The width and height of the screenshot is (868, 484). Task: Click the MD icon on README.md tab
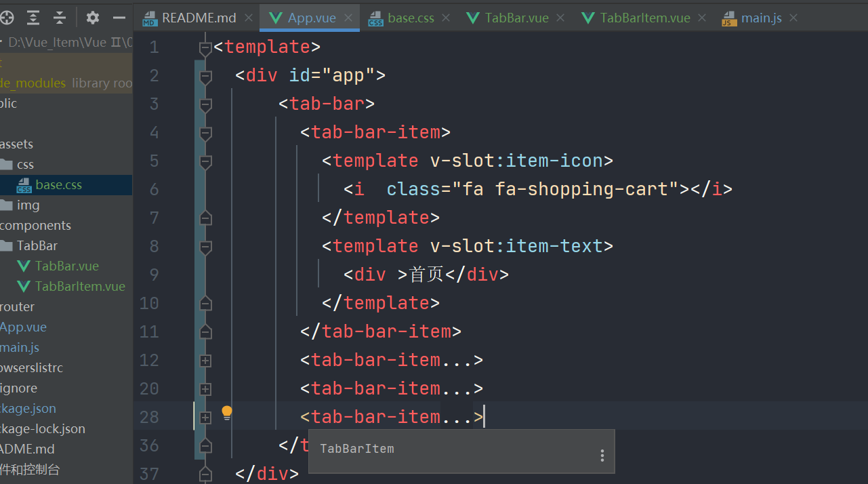tap(150, 19)
